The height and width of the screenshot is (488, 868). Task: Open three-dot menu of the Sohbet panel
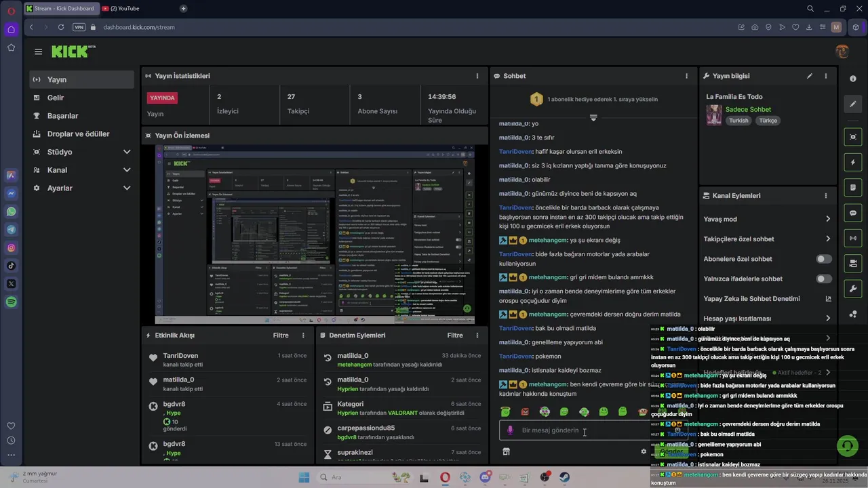[686, 76]
